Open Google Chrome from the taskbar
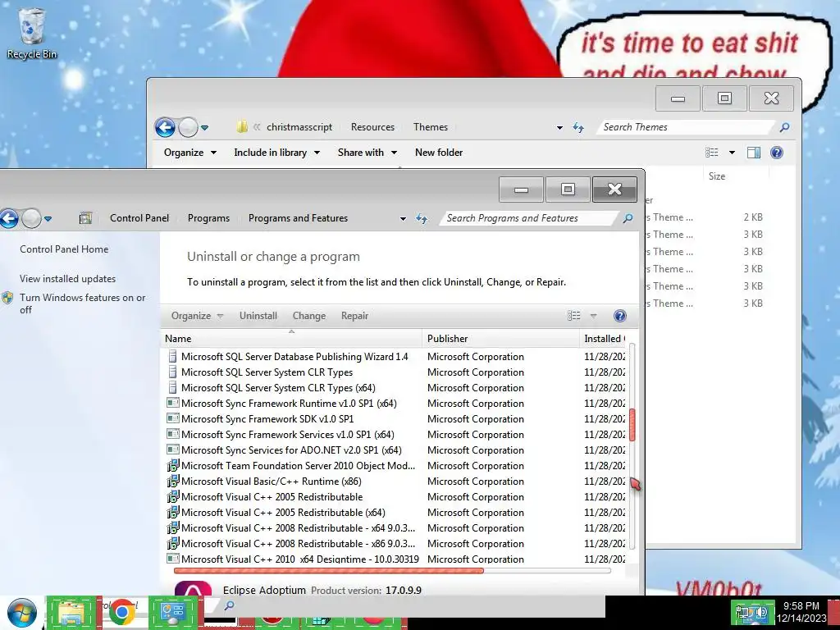Image resolution: width=840 pixels, height=630 pixels. 121,613
